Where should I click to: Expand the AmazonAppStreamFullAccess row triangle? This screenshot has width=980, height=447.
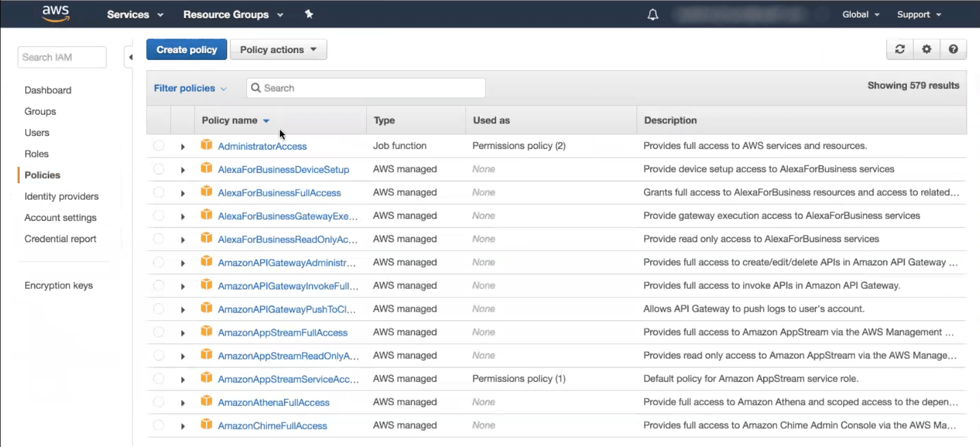[183, 333]
